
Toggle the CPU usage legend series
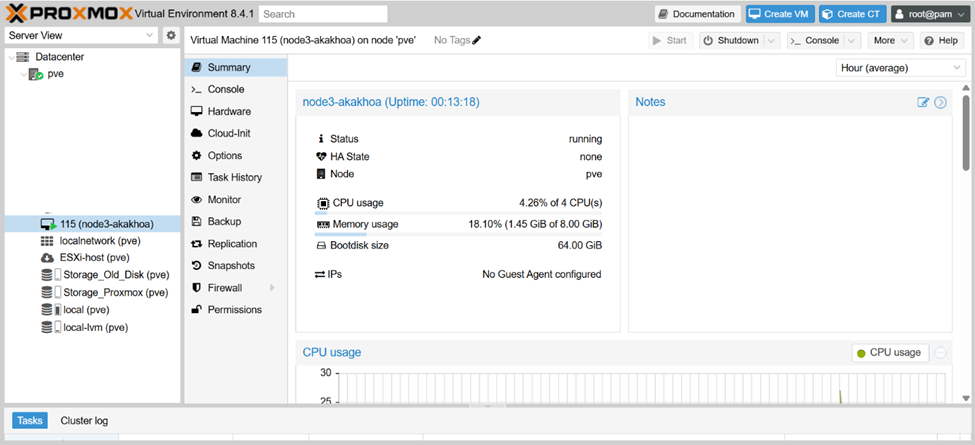[x=889, y=353]
